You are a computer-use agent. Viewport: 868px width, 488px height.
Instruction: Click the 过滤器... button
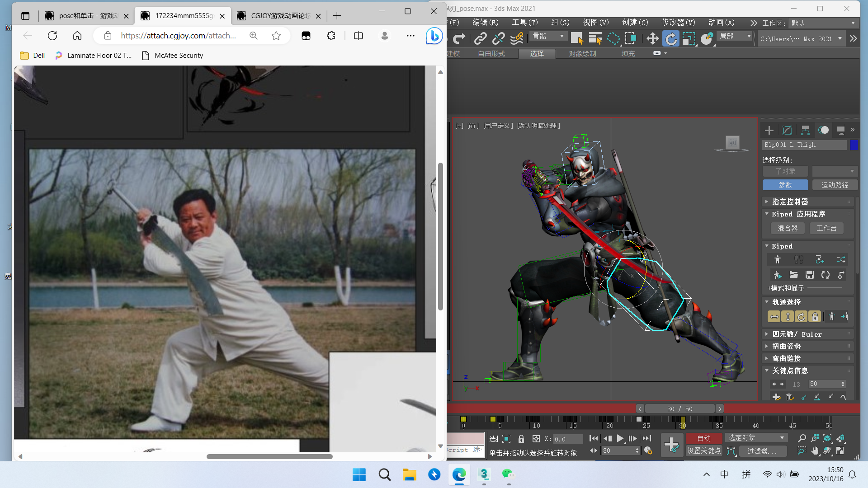pyautogui.click(x=762, y=451)
